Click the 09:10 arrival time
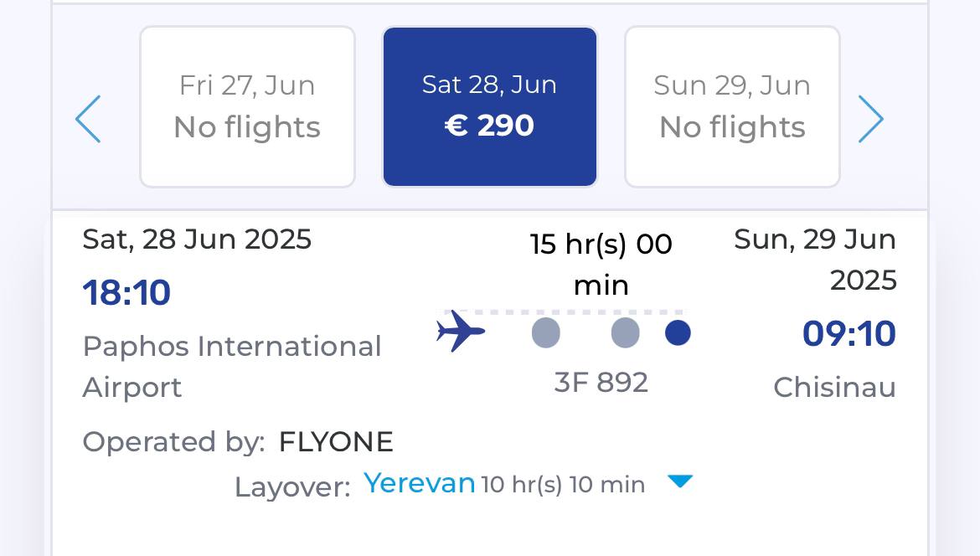The image size is (980, 556). [x=849, y=333]
